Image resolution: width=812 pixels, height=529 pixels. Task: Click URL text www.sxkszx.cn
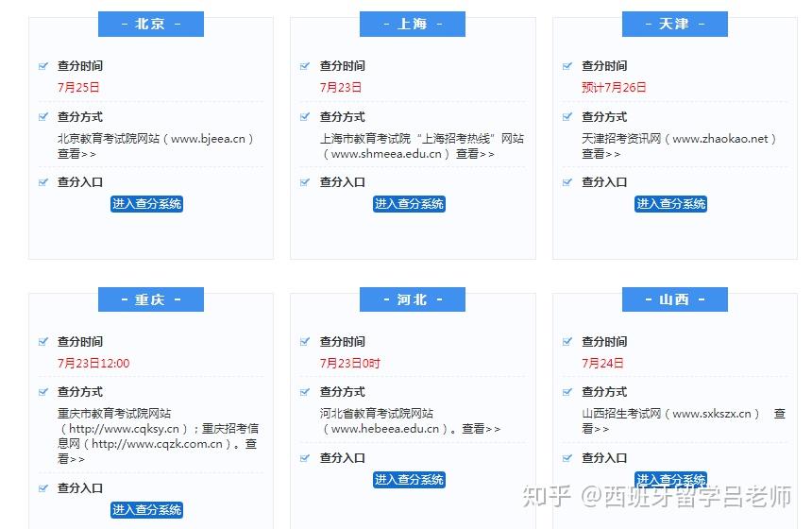point(712,414)
